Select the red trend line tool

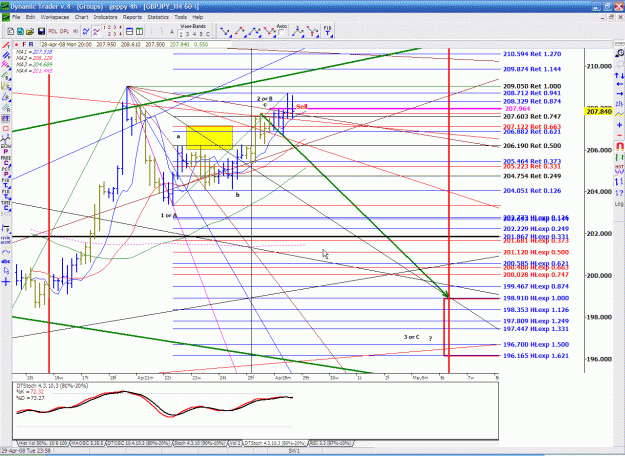(6, 45)
